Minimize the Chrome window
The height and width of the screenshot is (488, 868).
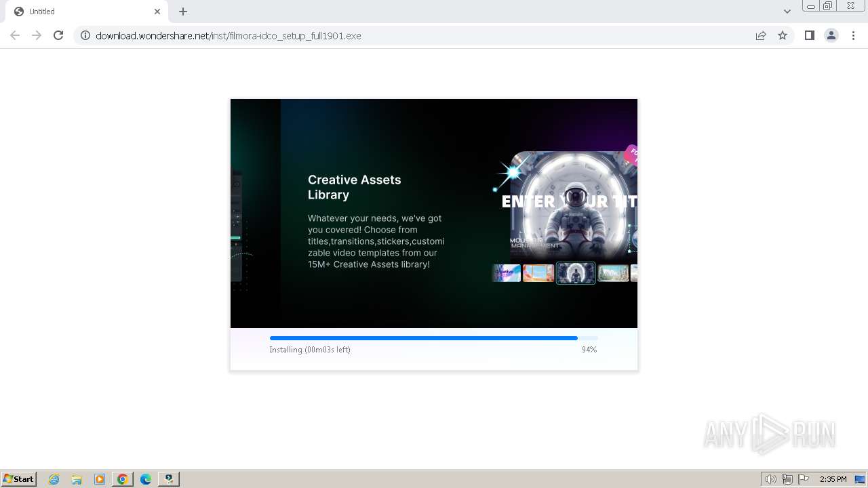[x=810, y=6]
